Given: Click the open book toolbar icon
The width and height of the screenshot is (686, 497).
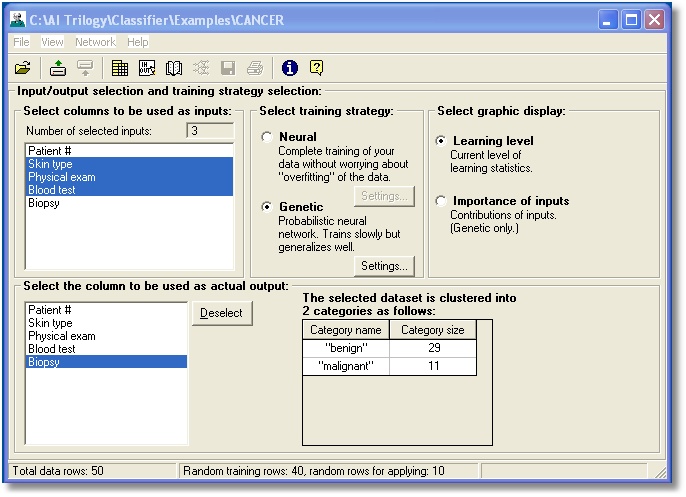Looking at the screenshot, I should pos(174,68).
